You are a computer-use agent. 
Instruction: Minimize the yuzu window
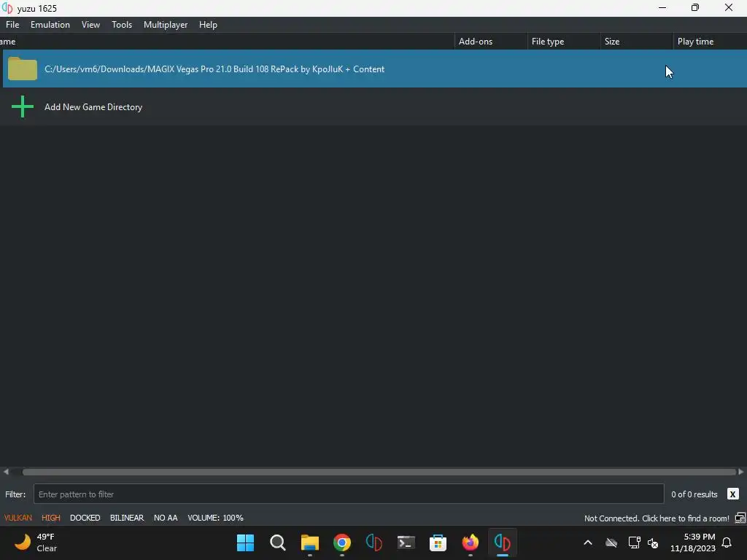[662, 7]
